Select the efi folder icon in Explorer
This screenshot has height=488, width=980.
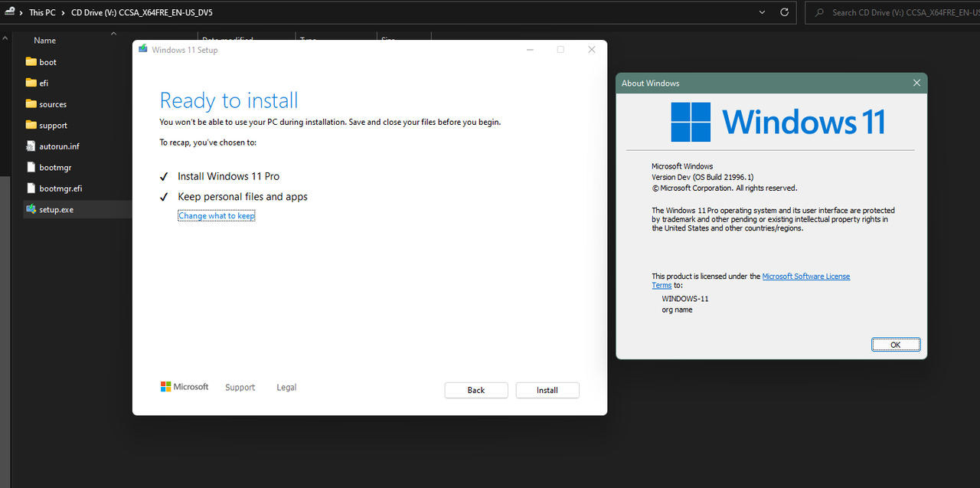[31, 83]
